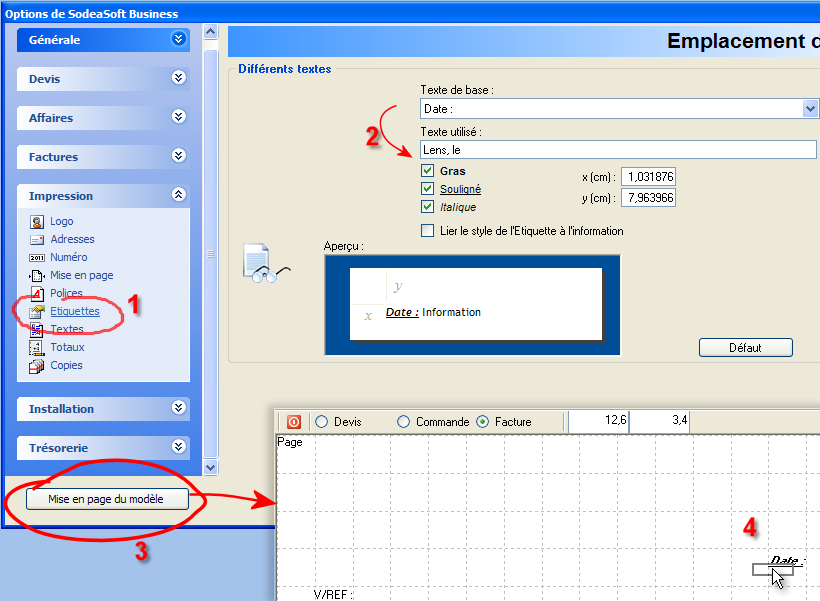Click the Textes icon

[x=37, y=330]
